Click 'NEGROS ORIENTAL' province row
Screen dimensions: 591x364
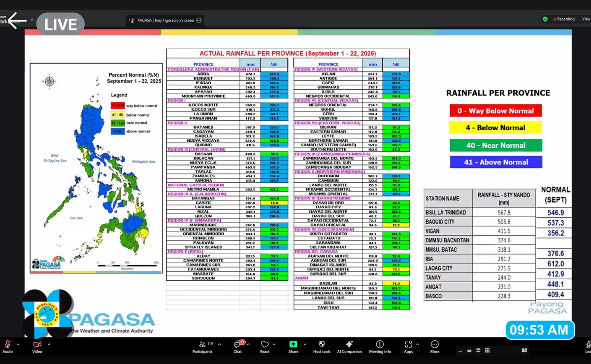click(352, 105)
